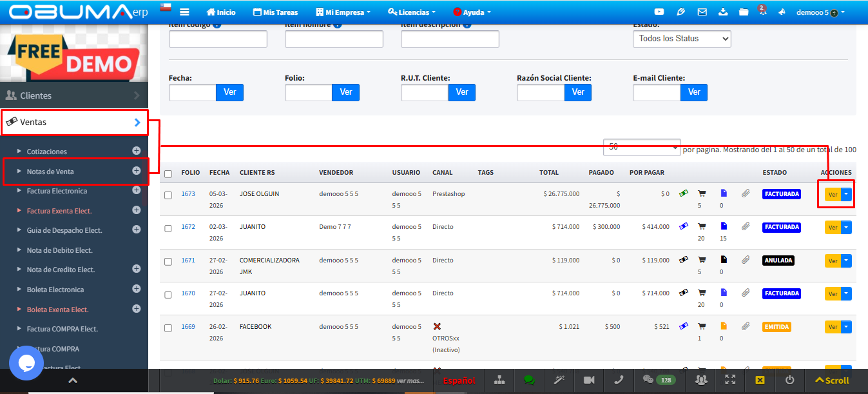Viewport: 868px width, 394px height.
Task: Click the shopping cart icon for folio 1673
Action: click(x=702, y=193)
